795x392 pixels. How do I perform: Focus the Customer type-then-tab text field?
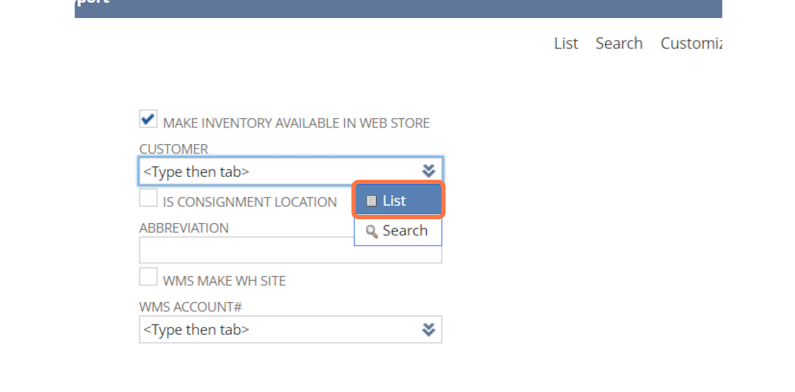pyautogui.click(x=279, y=171)
